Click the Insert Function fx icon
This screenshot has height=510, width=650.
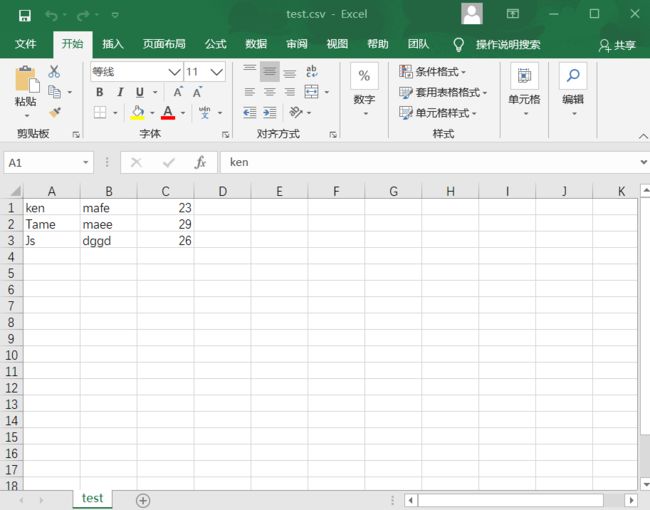200,163
